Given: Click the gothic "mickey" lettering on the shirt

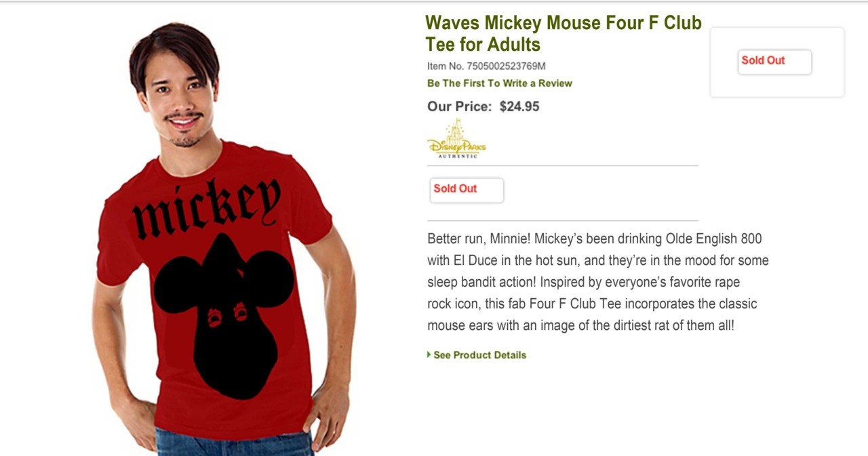Looking at the screenshot, I should (206, 207).
